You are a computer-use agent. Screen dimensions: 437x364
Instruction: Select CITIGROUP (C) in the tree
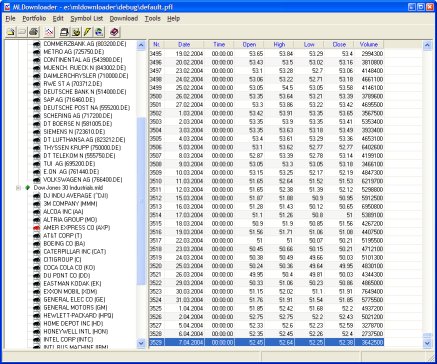tap(62, 260)
